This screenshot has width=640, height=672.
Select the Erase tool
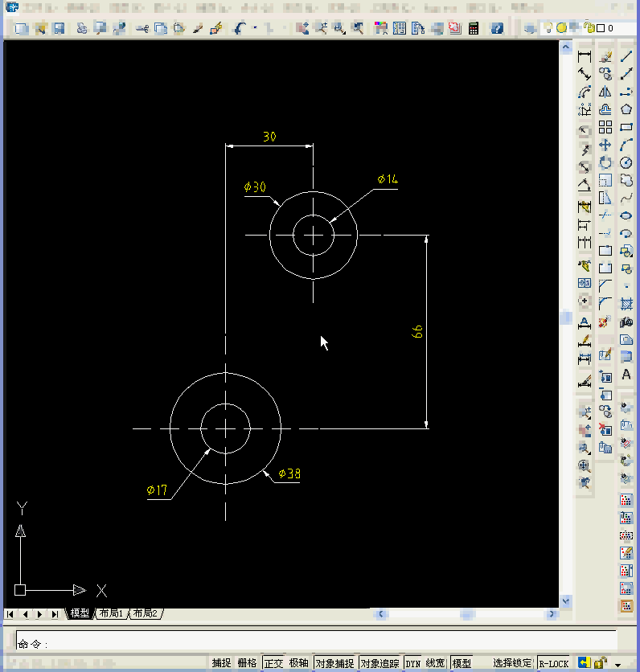(x=605, y=56)
